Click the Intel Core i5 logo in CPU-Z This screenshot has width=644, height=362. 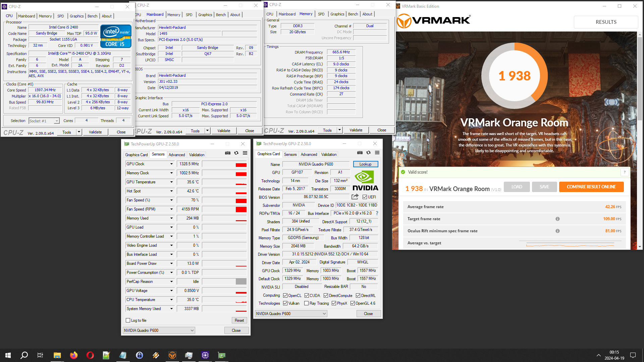point(116,36)
